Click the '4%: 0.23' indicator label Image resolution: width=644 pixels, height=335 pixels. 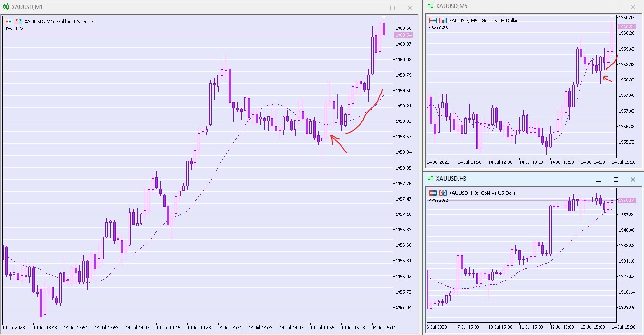438,27
